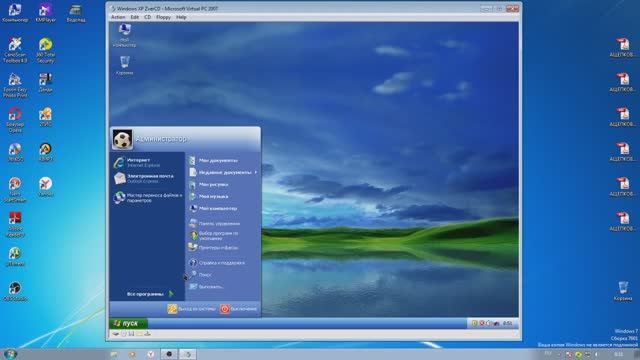Open the Edit menu in Virtual PC
The height and width of the screenshot is (360, 640).
coord(135,17)
